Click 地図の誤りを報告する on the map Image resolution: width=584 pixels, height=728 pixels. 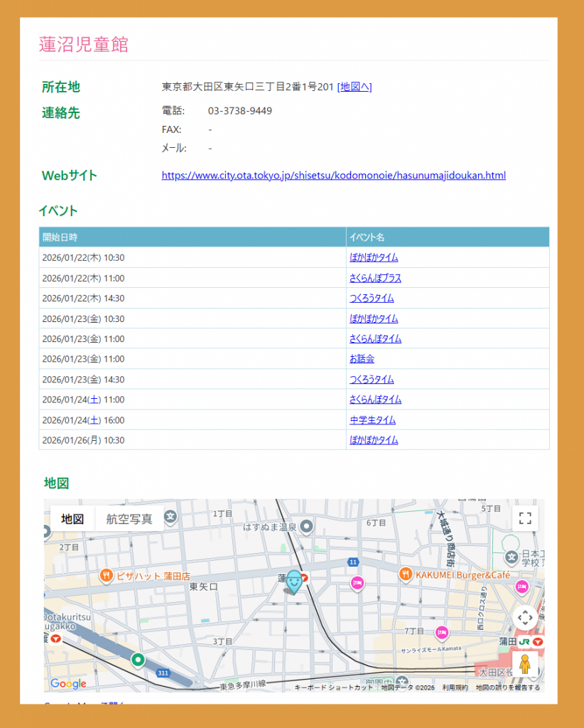point(507,687)
